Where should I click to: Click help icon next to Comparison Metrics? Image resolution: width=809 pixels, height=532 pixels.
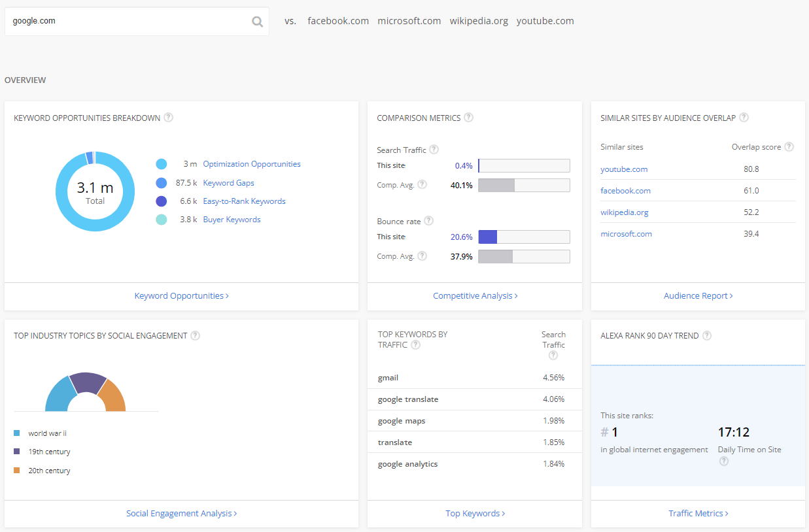click(x=468, y=118)
